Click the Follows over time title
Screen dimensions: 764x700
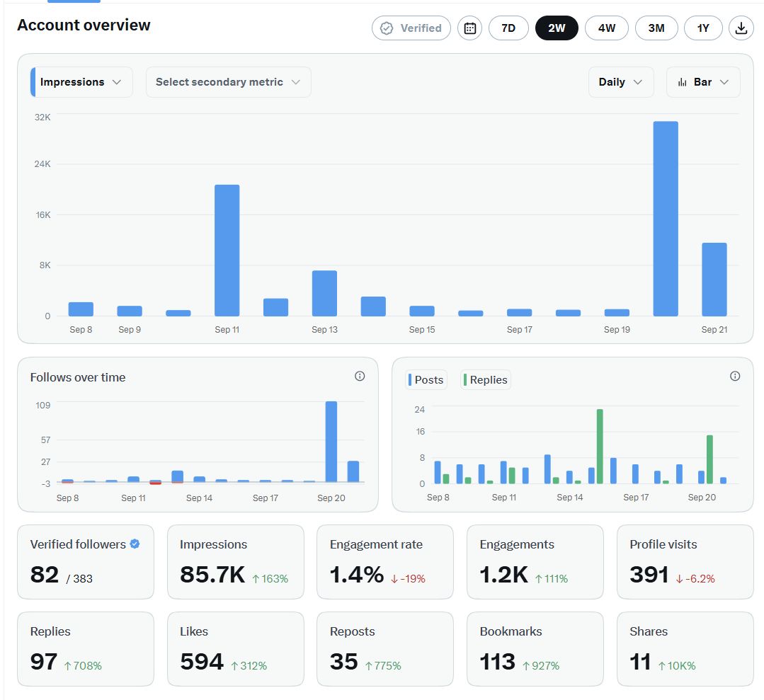(x=78, y=377)
